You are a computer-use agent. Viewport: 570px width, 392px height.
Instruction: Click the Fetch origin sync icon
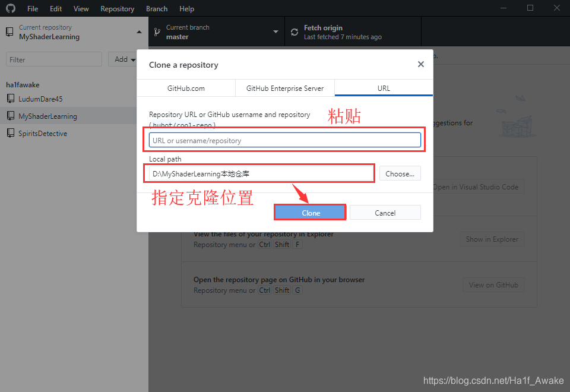coord(294,32)
